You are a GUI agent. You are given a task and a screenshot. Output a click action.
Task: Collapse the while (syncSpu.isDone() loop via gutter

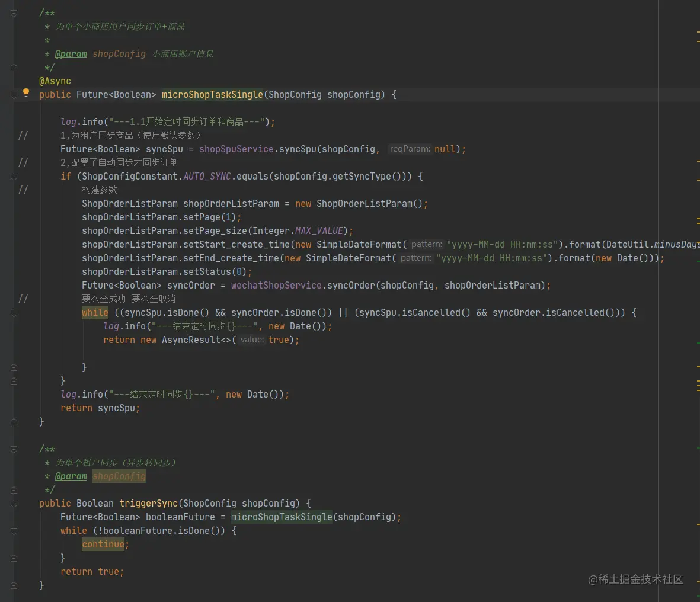(x=14, y=313)
